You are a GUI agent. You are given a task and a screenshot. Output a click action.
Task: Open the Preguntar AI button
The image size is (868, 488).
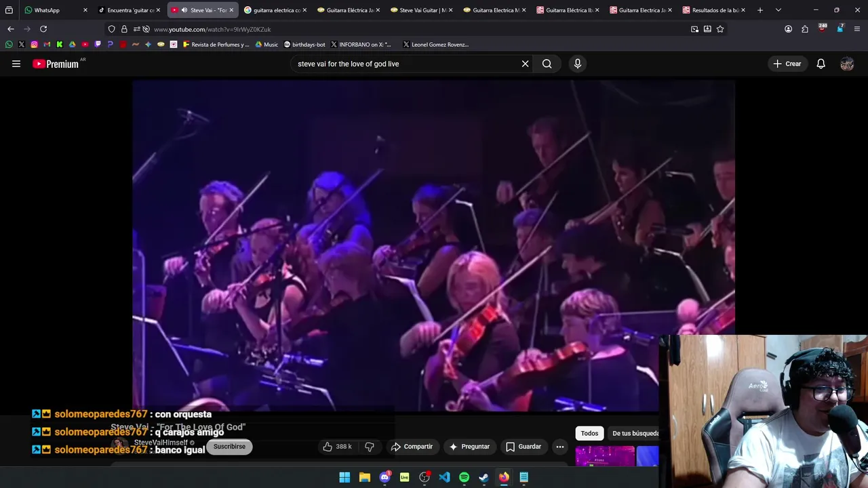coord(469,447)
